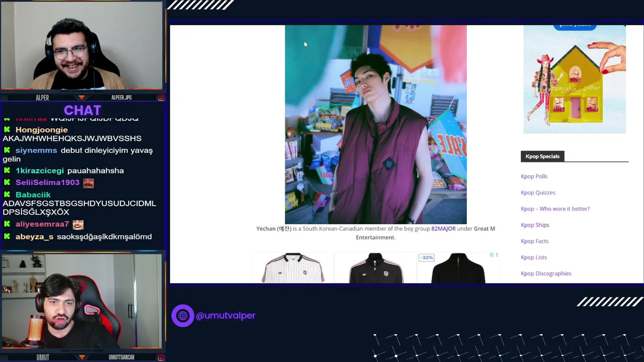Open the 82MAJOR group link
644x362 pixels.
tap(443, 229)
